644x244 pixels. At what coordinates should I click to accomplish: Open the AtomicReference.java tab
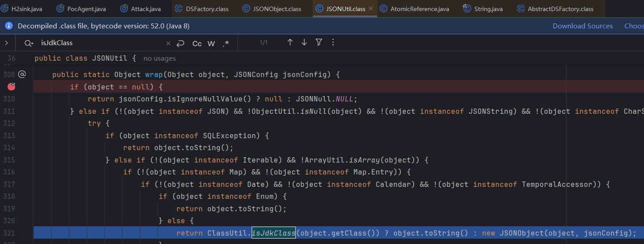415,8
